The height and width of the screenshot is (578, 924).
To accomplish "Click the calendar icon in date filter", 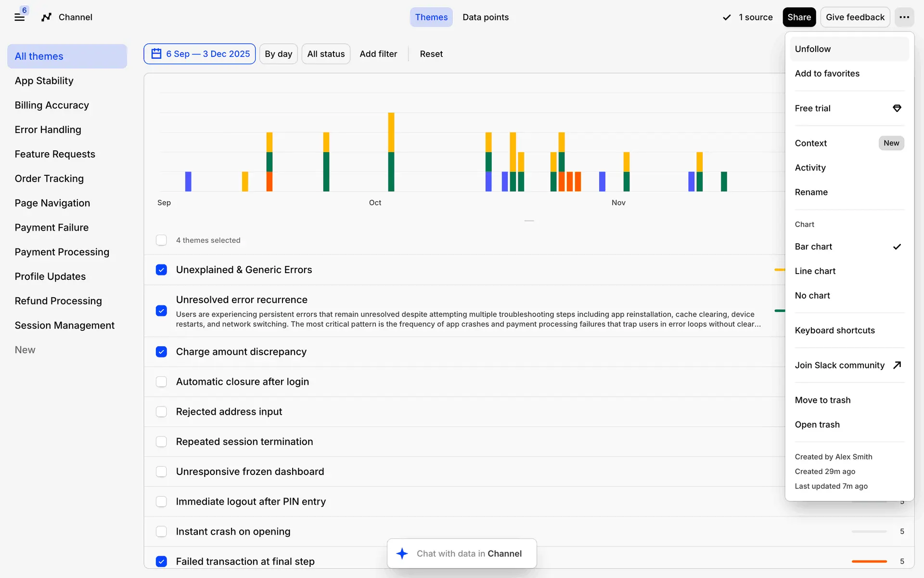I will [156, 54].
